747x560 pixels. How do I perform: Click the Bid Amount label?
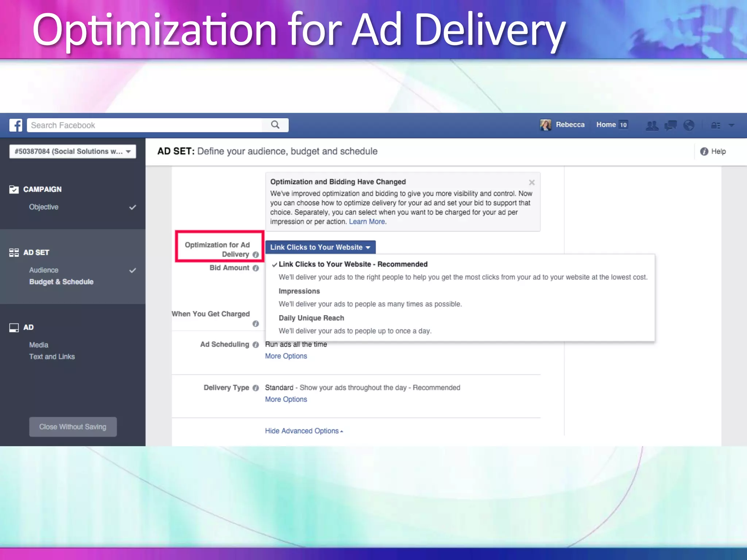(x=229, y=268)
